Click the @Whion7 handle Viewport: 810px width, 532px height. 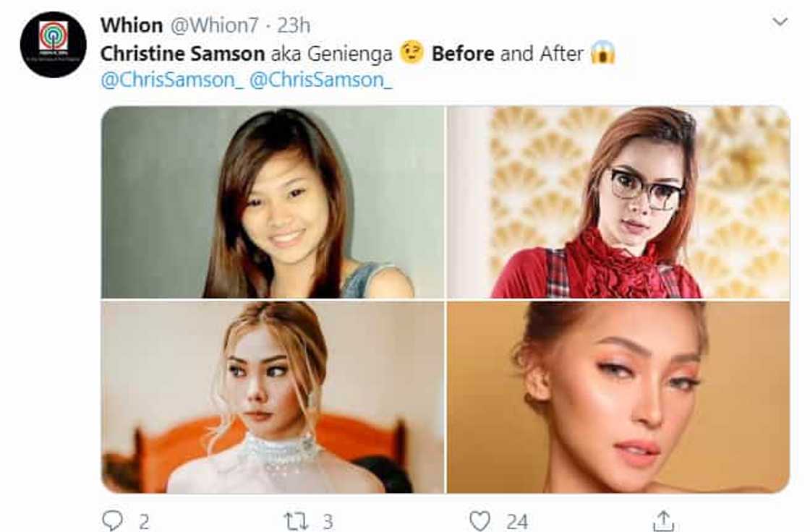(214, 25)
